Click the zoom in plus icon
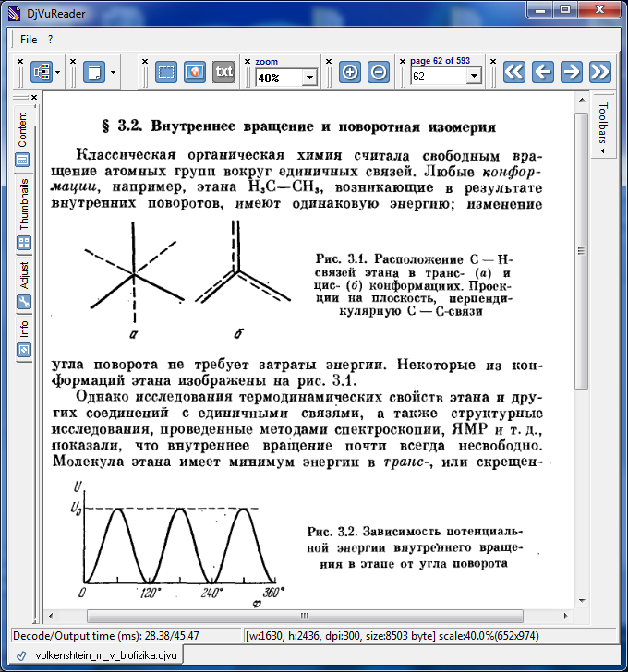The width and height of the screenshot is (628, 672). 350,72
